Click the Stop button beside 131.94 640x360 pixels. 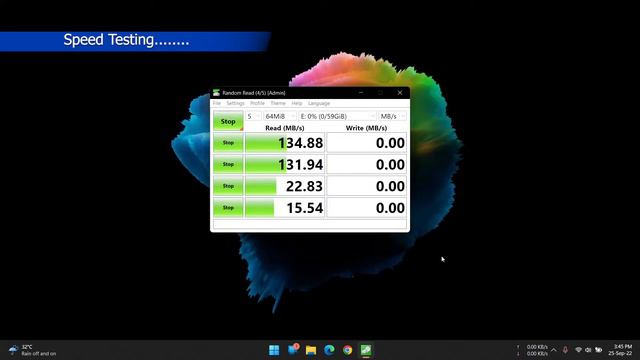coord(228,164)
